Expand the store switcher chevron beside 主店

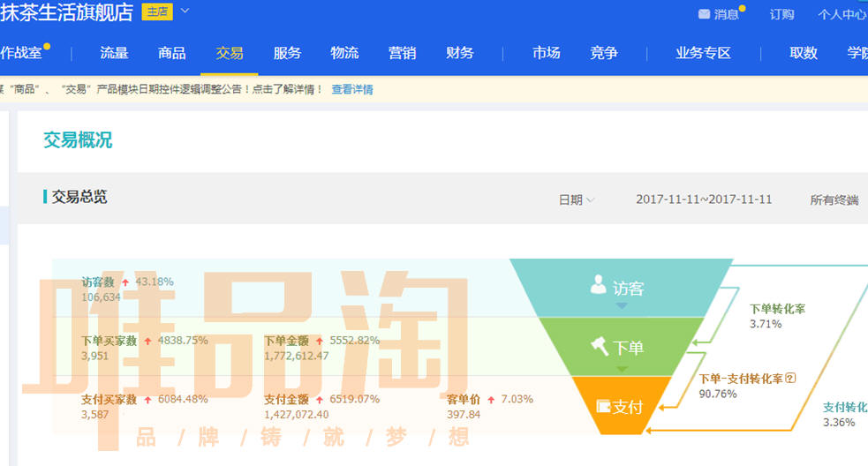(x=185, y=11)
